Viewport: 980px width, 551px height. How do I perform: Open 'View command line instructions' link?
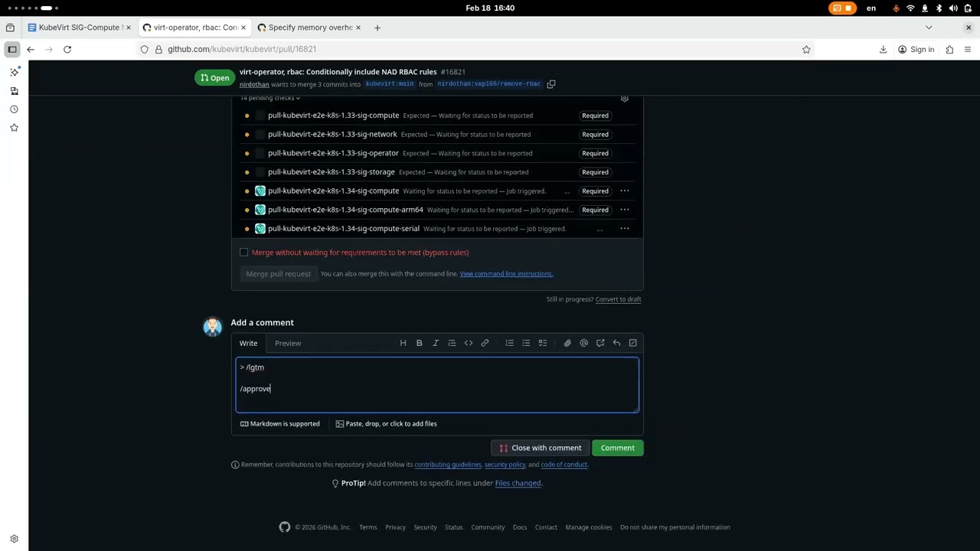pyautogui.click(x=506, y=274)
